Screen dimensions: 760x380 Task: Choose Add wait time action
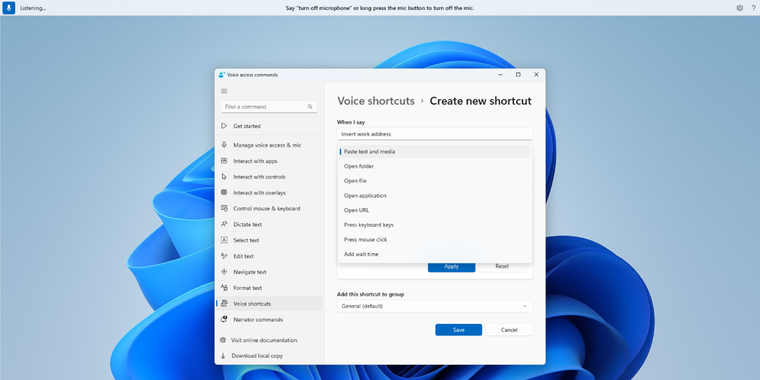tap(435, 254)
